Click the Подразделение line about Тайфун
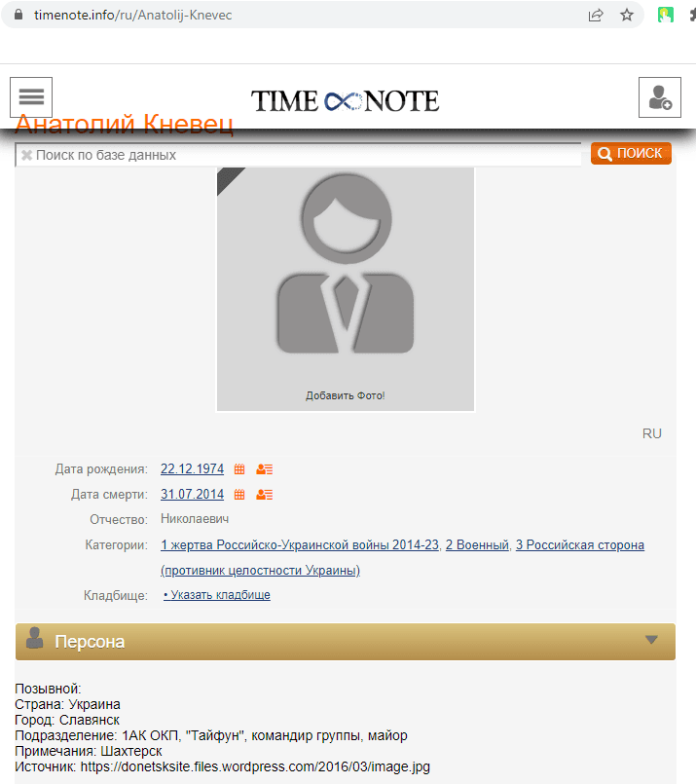 211,735
